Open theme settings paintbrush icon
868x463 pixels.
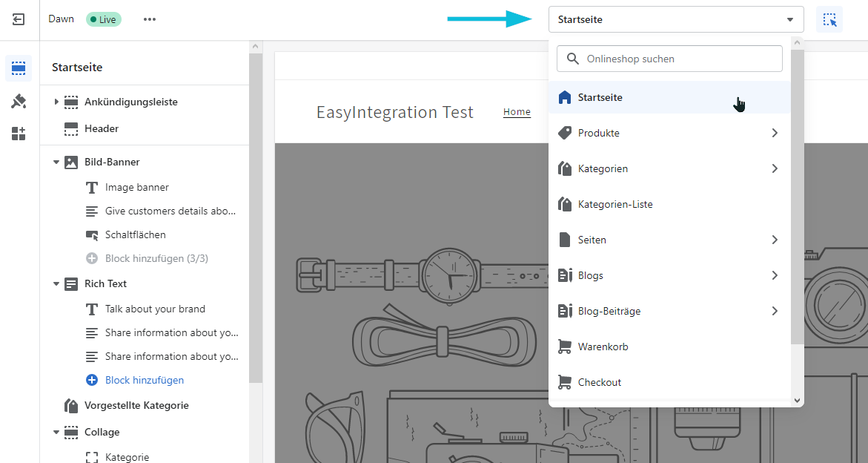tap(19, 101)
